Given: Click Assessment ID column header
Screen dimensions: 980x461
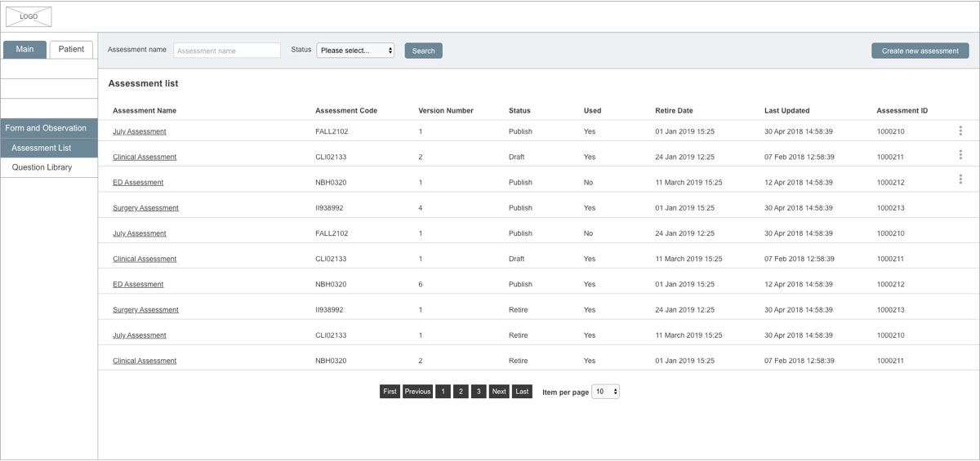Looking at the screenshot, I should click(x=902, y=111).
